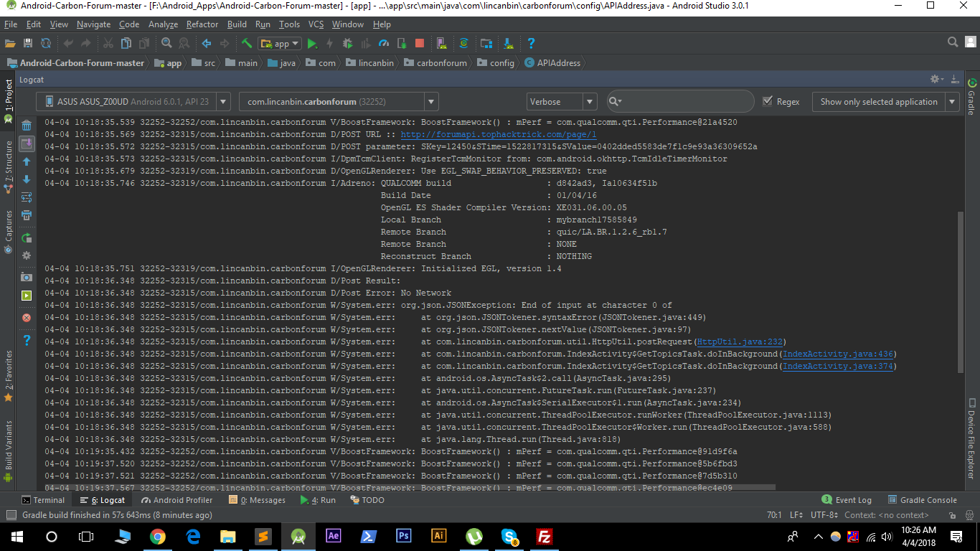This screenshot has width=980, height=551.
Task: Toggle the Regex checkbox
Action: point(768,101)
